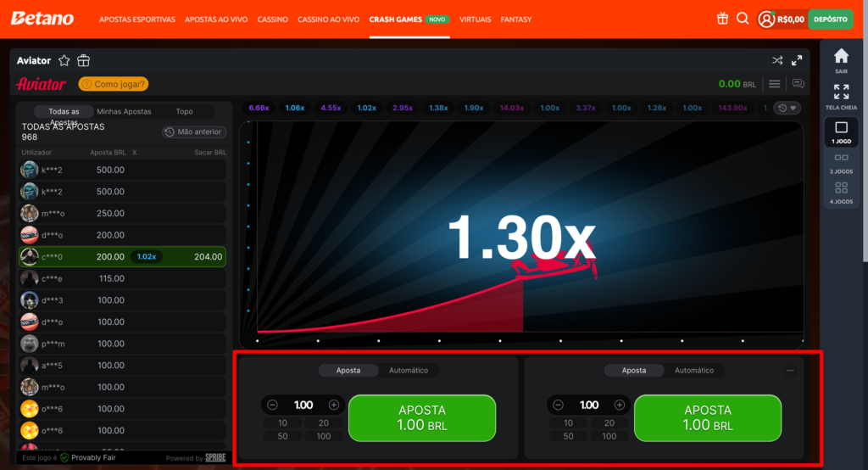Viewport: 868px width, 470px height.
Task: Set right bet to 50 preset
Action: (x=568, y=436)
